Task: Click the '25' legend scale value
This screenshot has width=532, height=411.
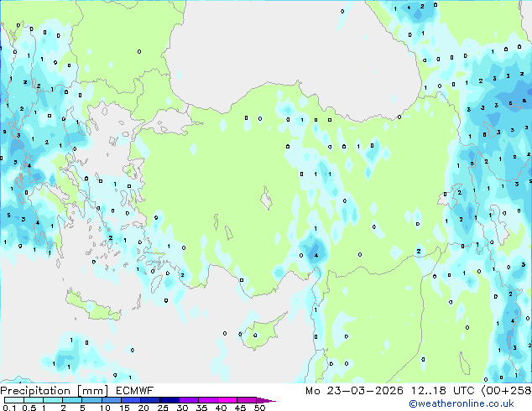Action: [x=163, y=408]
